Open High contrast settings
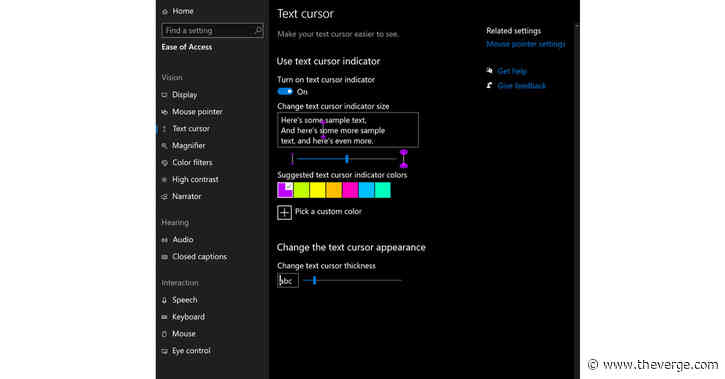Viewport: 725px width, 379px height. coord(195,179)
